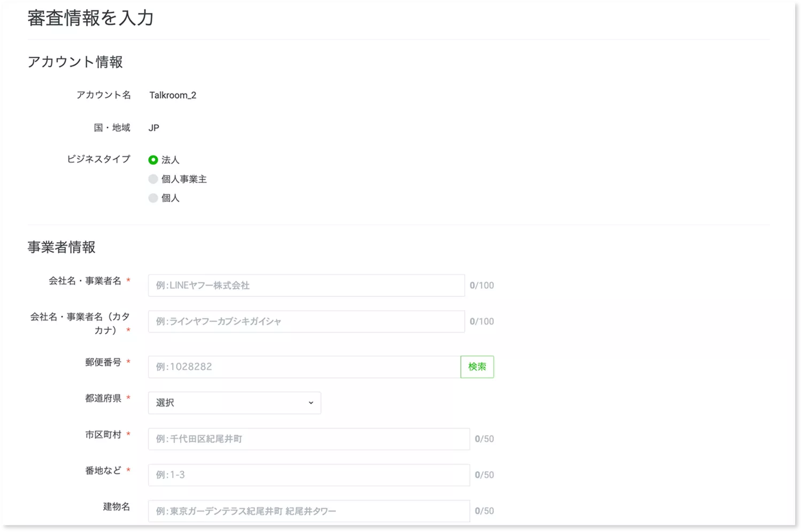The height and width of the screenshot is (532, 802).
Task: Click the JP country/region value
Action: click(154, 128)
